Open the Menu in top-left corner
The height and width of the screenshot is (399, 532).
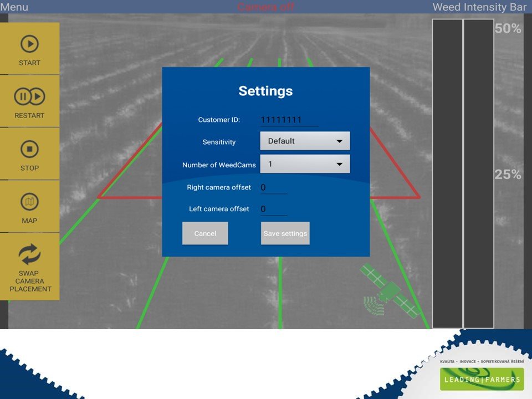pos(14,7)
